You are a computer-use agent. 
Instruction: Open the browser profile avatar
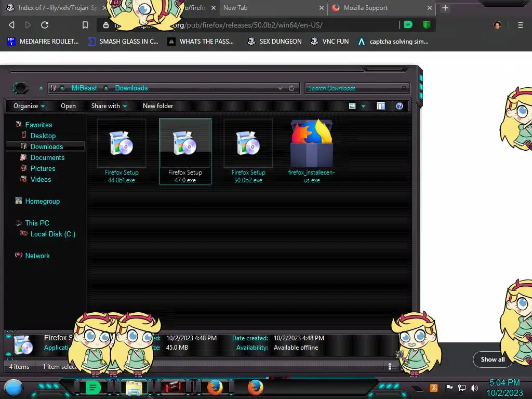point(497,25)
